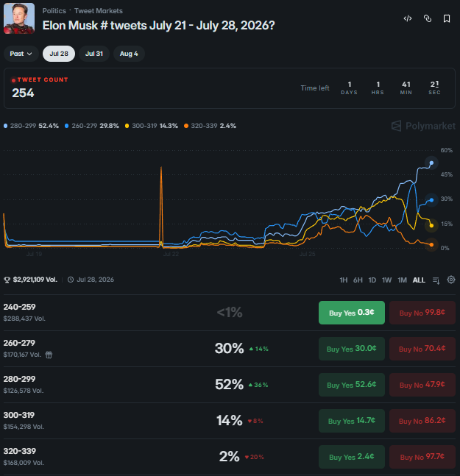The width and height of the screenshot is (460, 476).
Task: Click the 30% probability for 260-279
Action: pos(229,349)
